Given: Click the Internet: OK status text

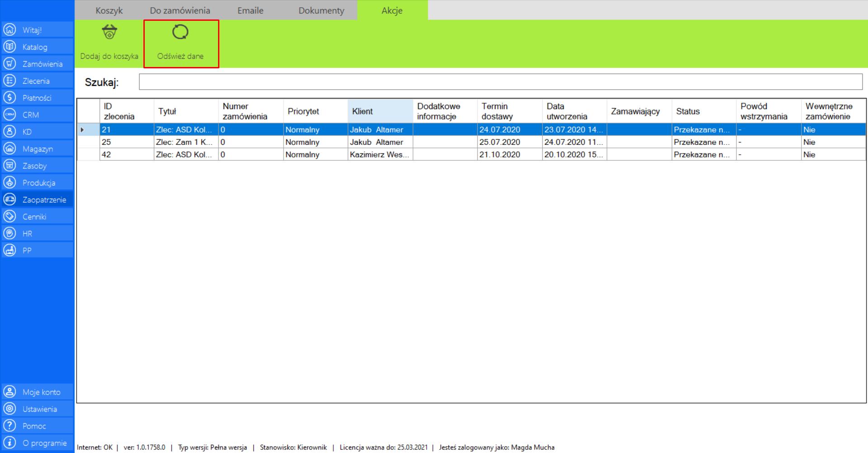Looking at the screenshot, I should 95,447.
